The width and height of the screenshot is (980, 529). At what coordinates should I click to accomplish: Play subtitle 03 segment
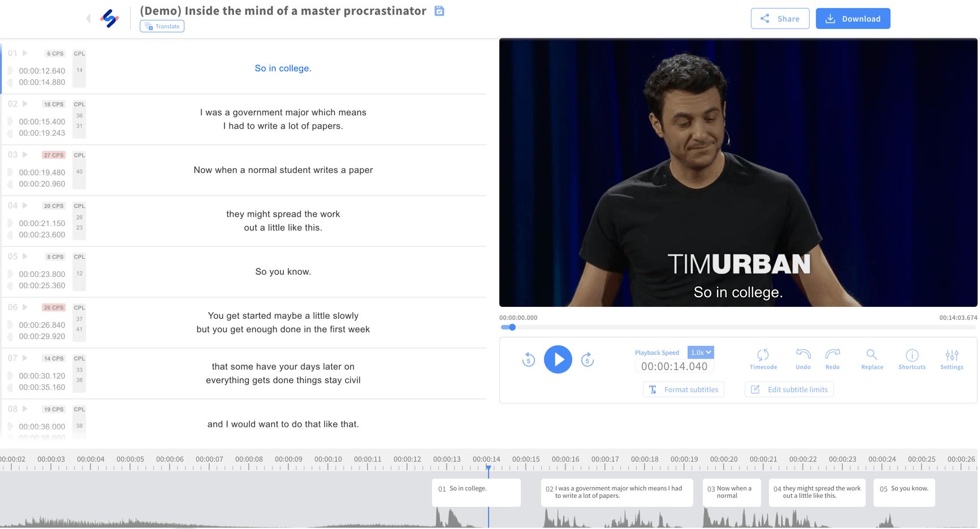click(x=25, y=155)
